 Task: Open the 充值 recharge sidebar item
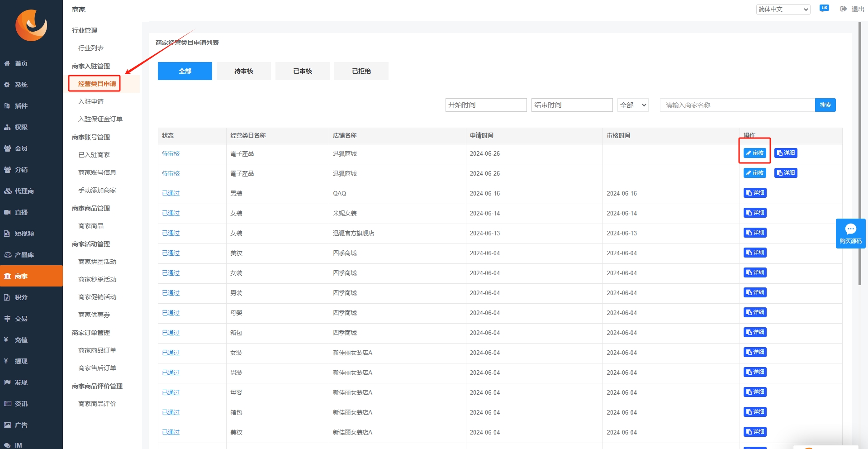[31, 340]
